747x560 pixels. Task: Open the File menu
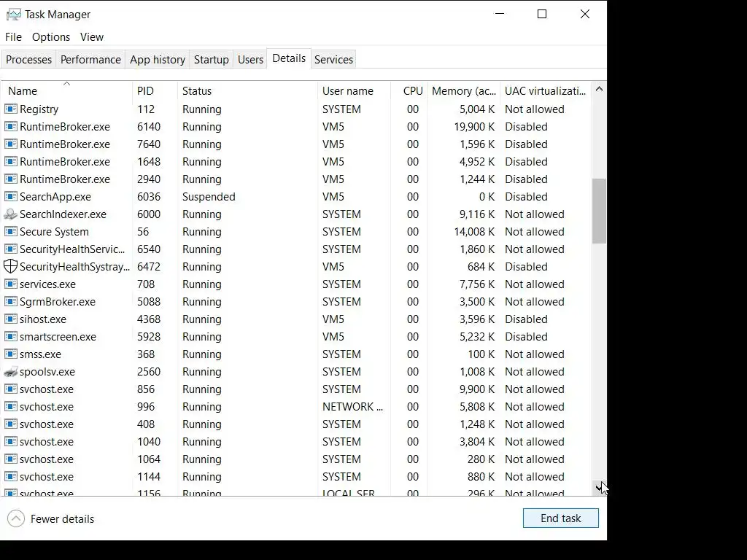tap(13, 36)
